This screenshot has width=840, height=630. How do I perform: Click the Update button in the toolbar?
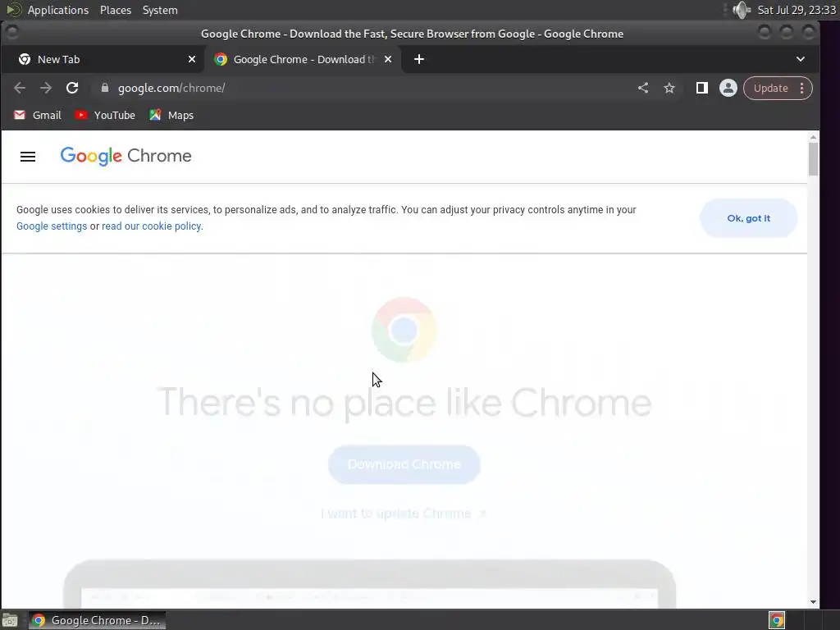770,89
